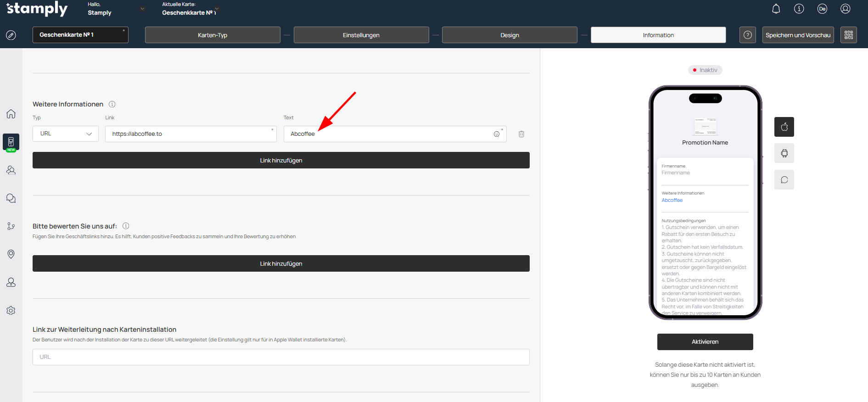The height and width of the screenshot is (402, 868).
Task: Click the help question mark button
Action: tap(747, 35)
